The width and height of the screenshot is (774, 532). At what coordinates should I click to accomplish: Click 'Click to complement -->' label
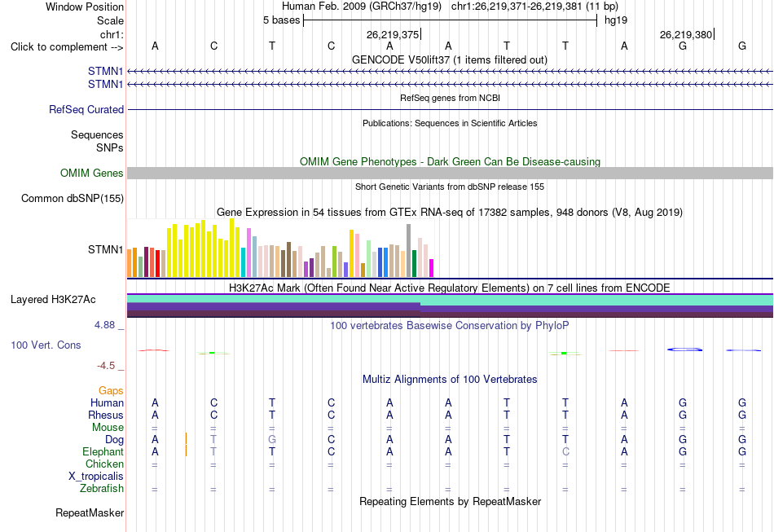click(67, 47)
